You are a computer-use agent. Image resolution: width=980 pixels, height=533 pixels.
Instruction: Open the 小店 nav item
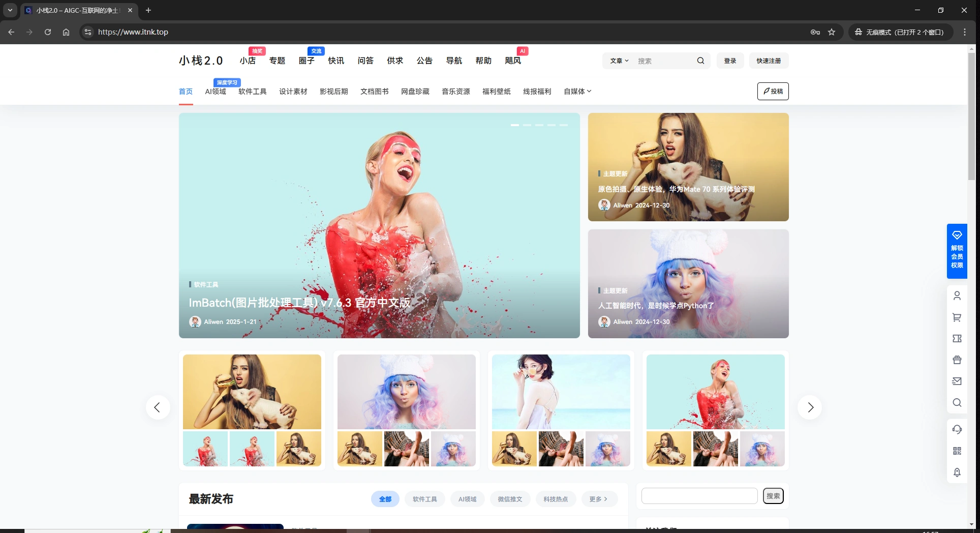tap(248, 61)
